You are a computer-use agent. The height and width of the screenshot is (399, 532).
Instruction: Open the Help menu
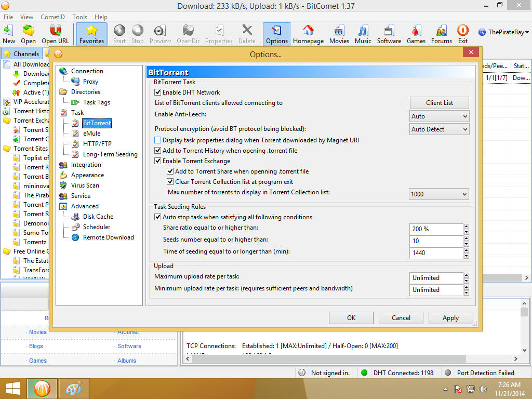tap(101, 17)
